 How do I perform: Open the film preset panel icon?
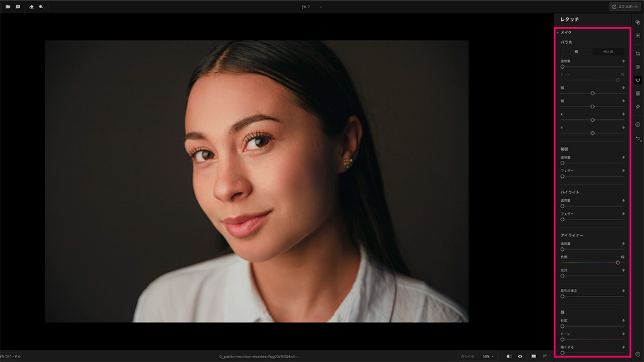[x=638, y=93]
